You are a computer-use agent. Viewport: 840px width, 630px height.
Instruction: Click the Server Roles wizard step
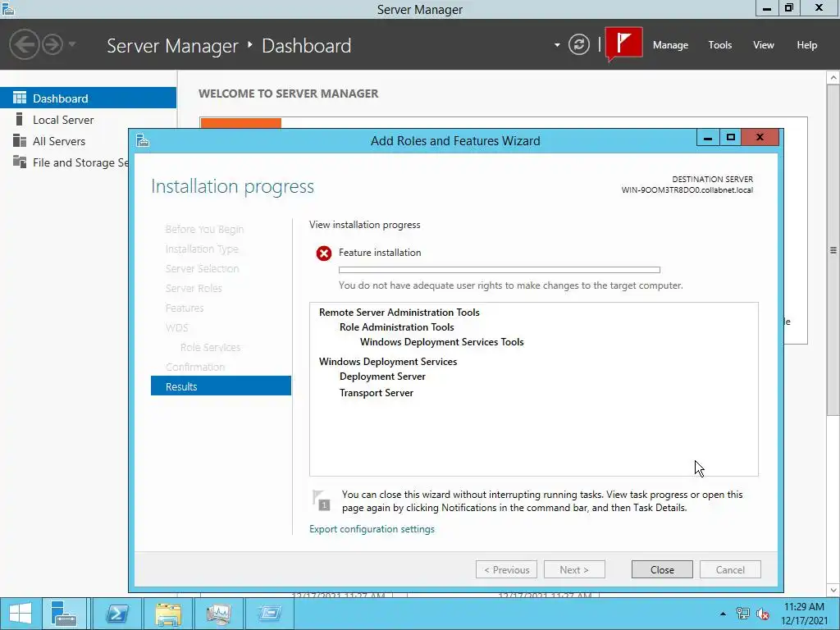point(194,288)
